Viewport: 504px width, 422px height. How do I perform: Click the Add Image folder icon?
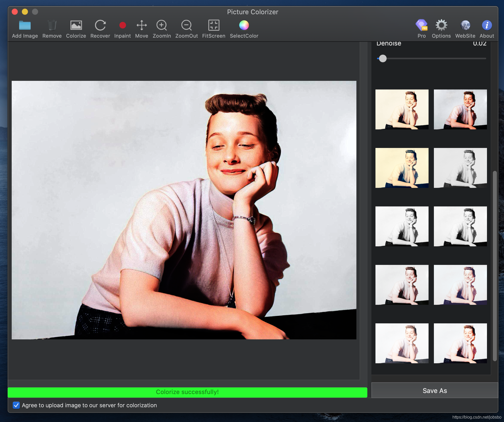[x=25, y=25]
